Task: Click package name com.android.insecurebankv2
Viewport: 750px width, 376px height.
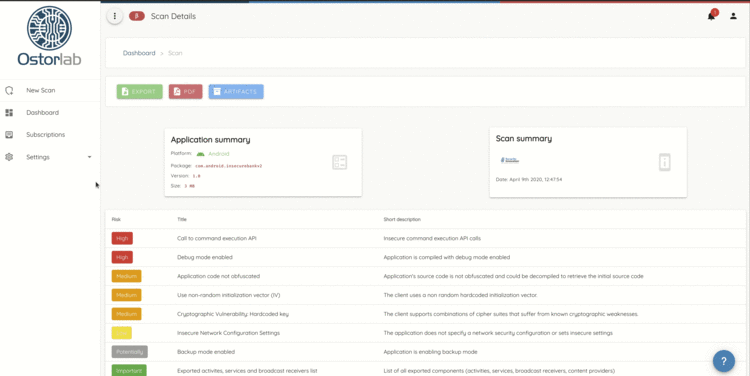Action: 229,166
